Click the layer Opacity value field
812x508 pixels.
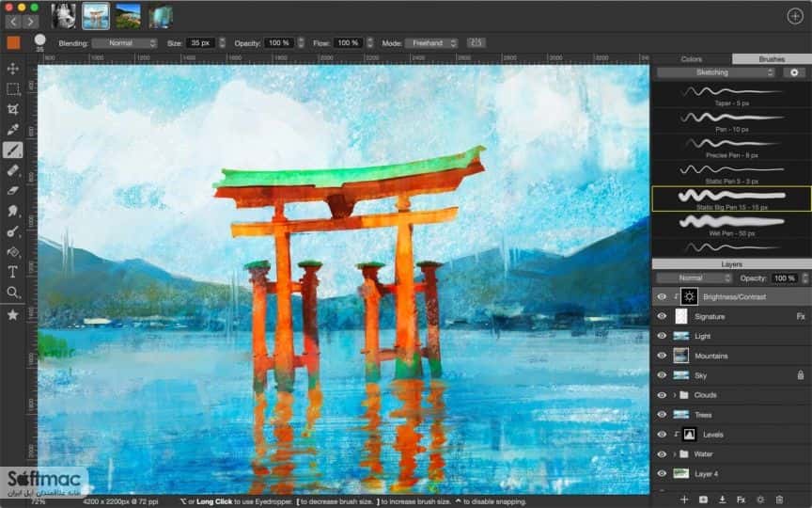point(785,278)
